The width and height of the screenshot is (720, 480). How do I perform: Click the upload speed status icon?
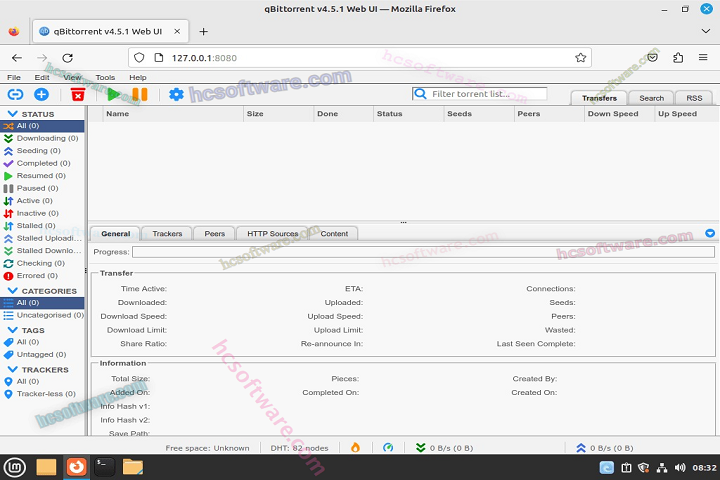point(581,447)
